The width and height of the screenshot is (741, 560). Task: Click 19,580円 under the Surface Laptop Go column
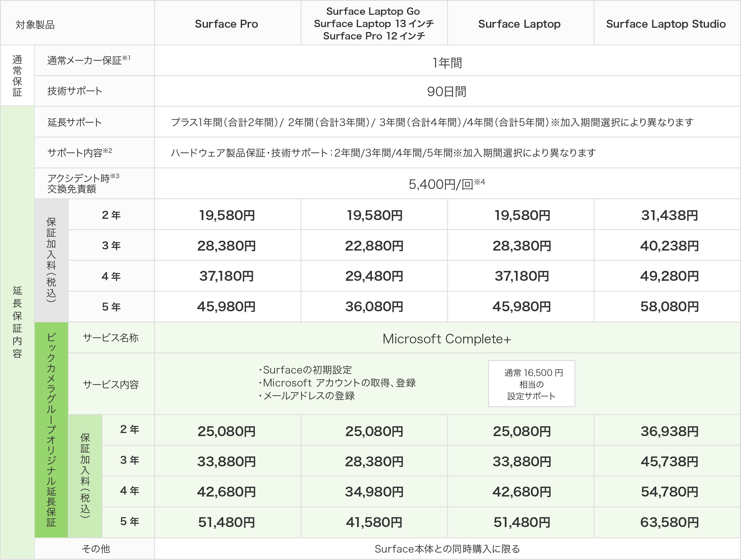pos(375,215)
